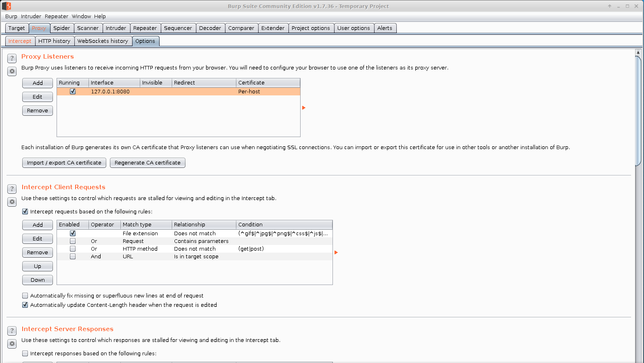Open the WebSockets history sub-tab
Viewport: 644px width, 363px height.
point(103,41)
